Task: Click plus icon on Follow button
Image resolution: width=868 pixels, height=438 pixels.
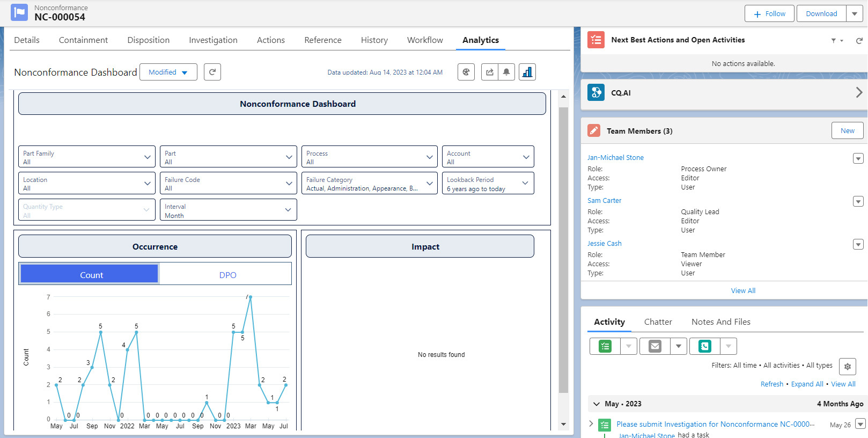Action: point(757,14)
